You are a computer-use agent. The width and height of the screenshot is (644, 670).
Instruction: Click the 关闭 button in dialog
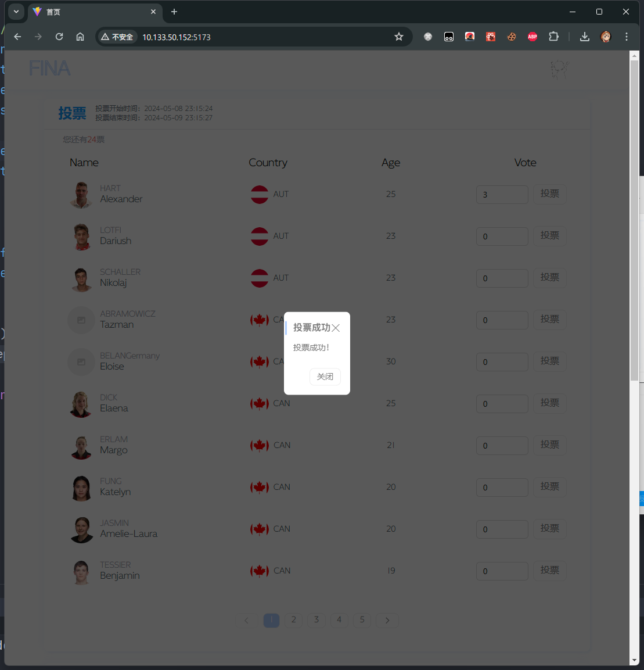coord(325,377)
